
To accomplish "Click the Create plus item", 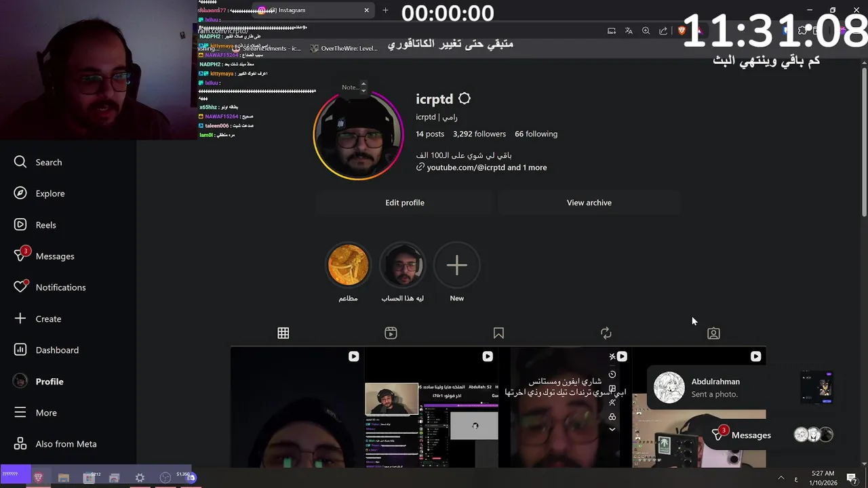I will coord(38,319).
